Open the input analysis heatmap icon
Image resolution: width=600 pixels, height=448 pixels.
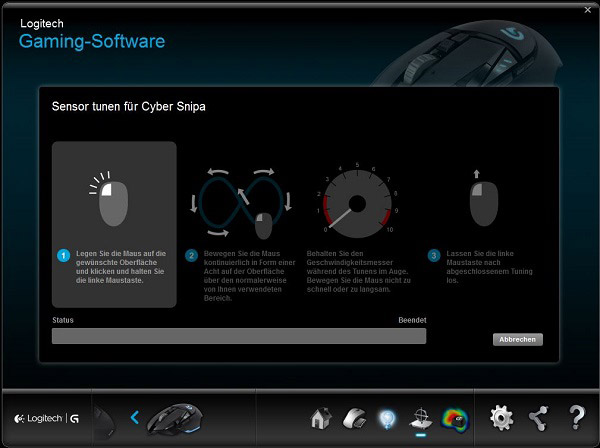[x=455, y=420]
